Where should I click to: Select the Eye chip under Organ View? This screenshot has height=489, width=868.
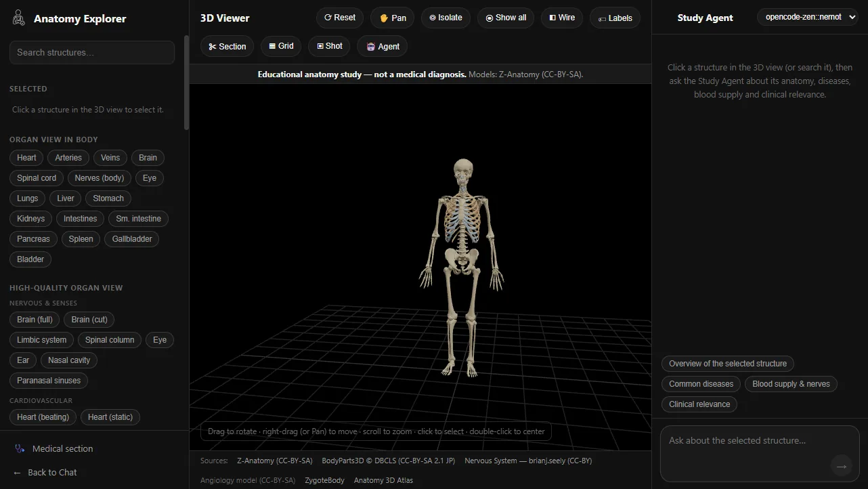(150, 178)
